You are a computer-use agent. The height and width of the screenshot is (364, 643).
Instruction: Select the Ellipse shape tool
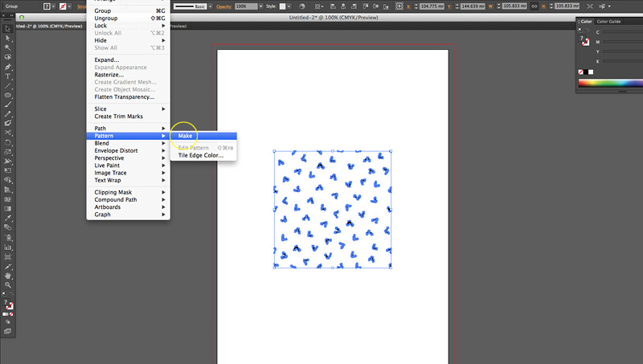(x=8, y=95)
